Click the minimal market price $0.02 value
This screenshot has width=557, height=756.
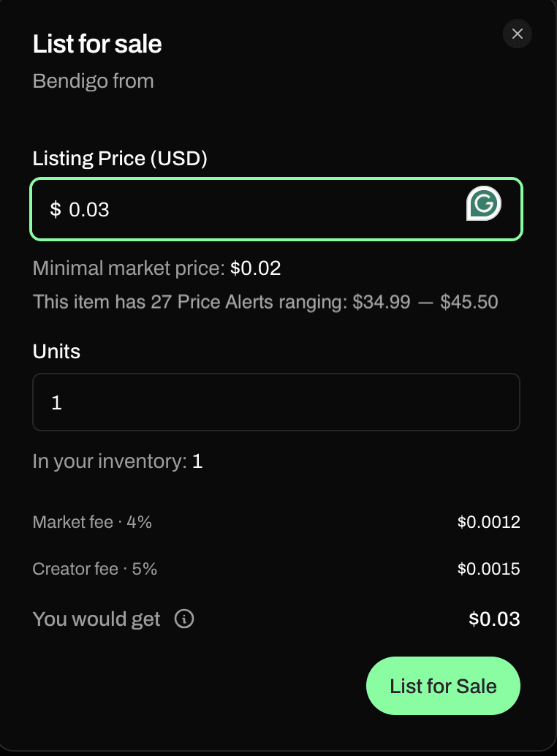pos(255,268)
